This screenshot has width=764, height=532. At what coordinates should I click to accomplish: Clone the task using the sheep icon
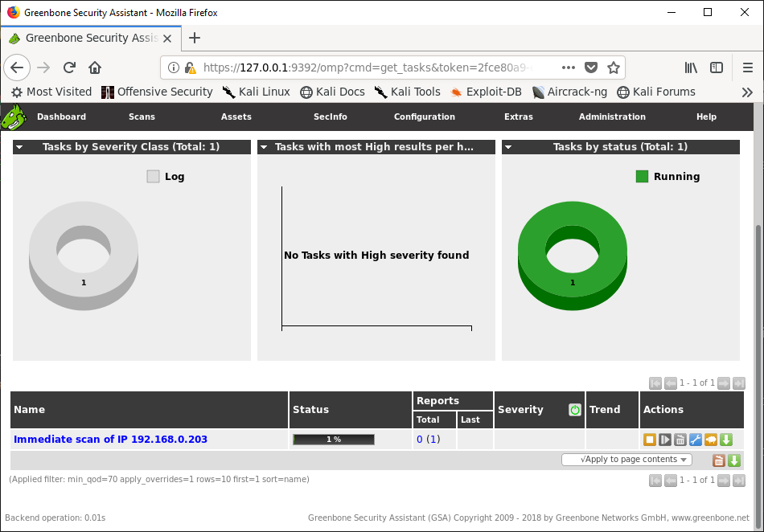coord(711,440)
